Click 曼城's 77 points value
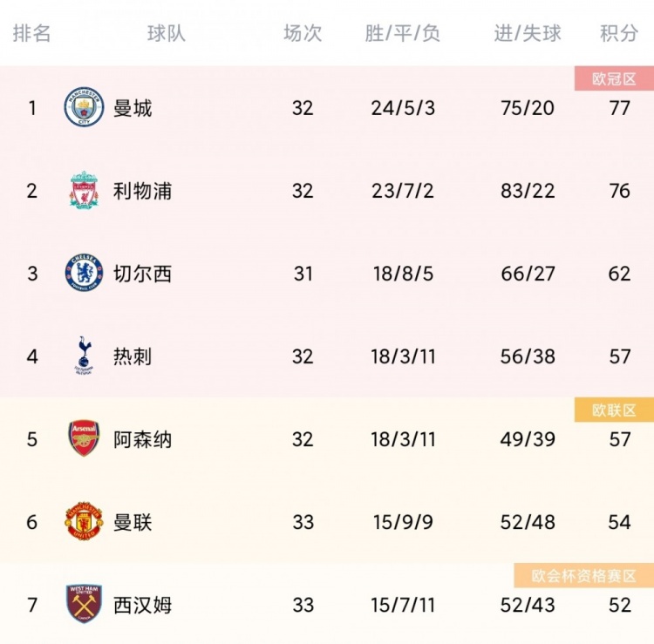Viewport: 654px width, 644px height. pos(619,108)
